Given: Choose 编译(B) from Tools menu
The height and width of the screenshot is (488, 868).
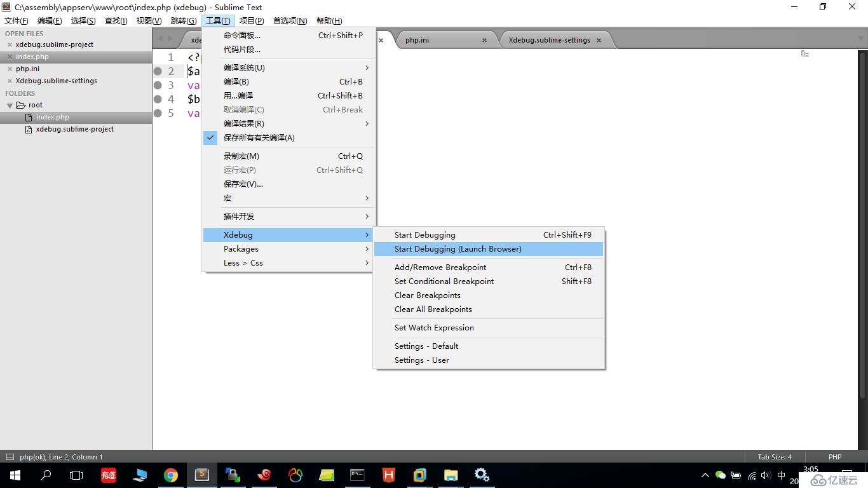Looking at the screenshot, I should click(288, 82).
